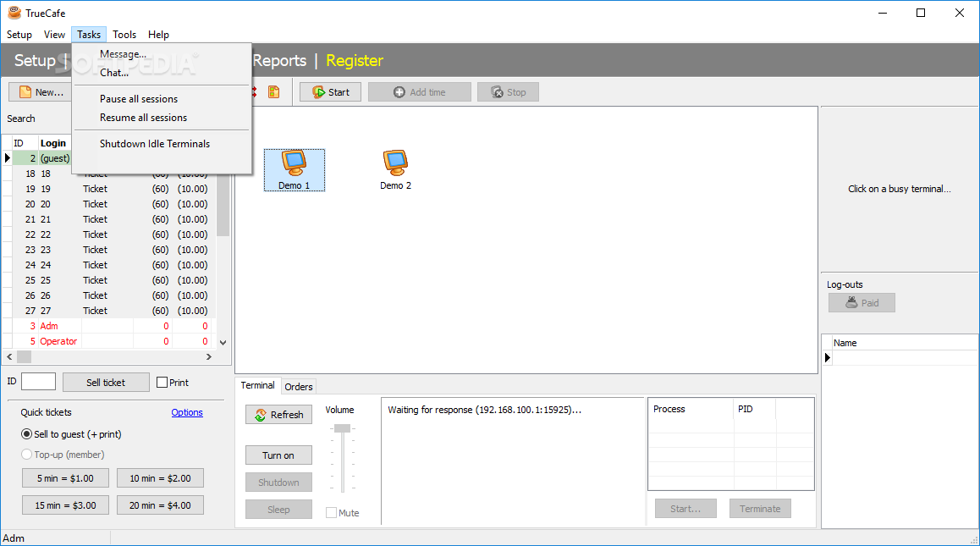Click the TrueCafe title bar app icon
980x546 pixels.
[x=14, y=13]
